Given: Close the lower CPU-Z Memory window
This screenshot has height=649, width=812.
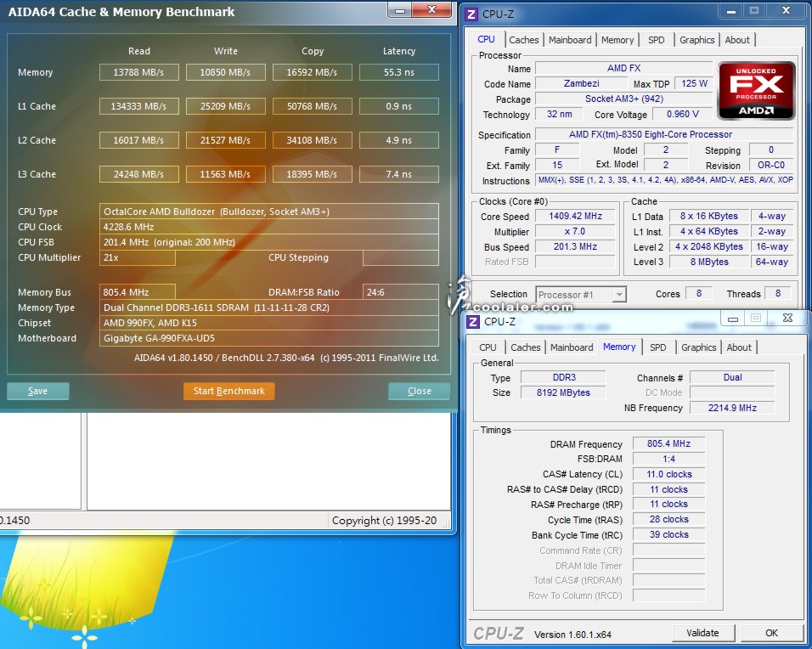Looking at the screenshot, I should pyautogui.click(x=787, y=318).
